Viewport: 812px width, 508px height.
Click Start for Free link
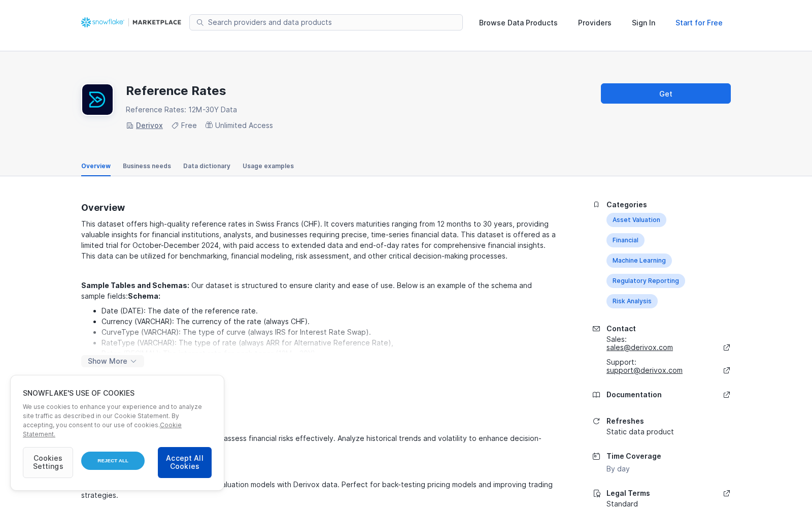click(699, 23)
